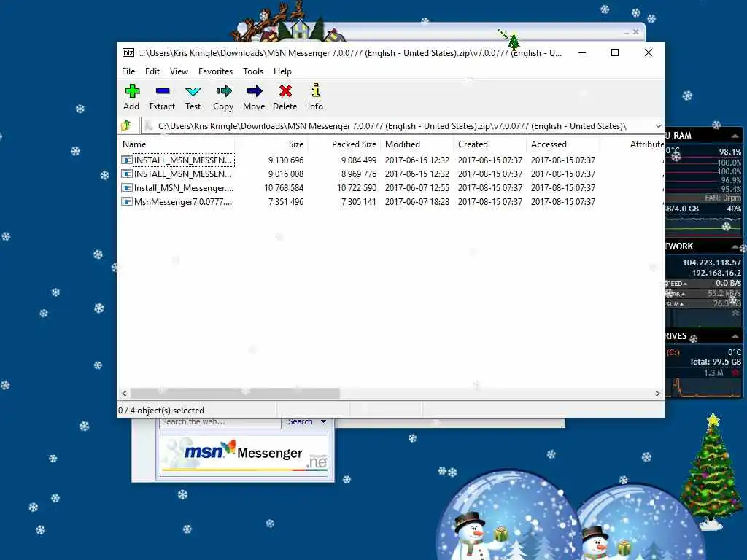Click the 10 722 590 packed size value
Image resolution: width=747 pixels, height=560 pixels.
click(357, 188)
